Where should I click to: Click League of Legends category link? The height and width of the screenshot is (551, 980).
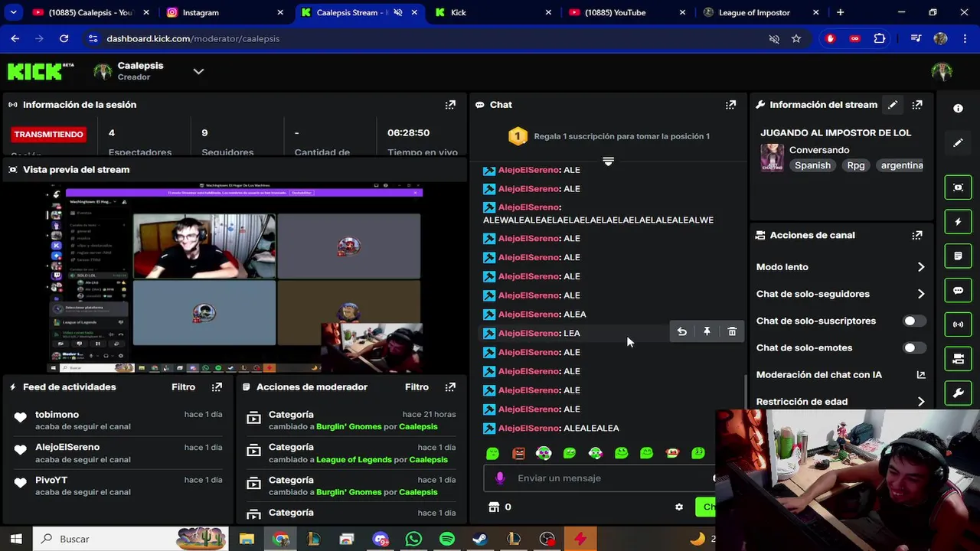coord(354,459)
